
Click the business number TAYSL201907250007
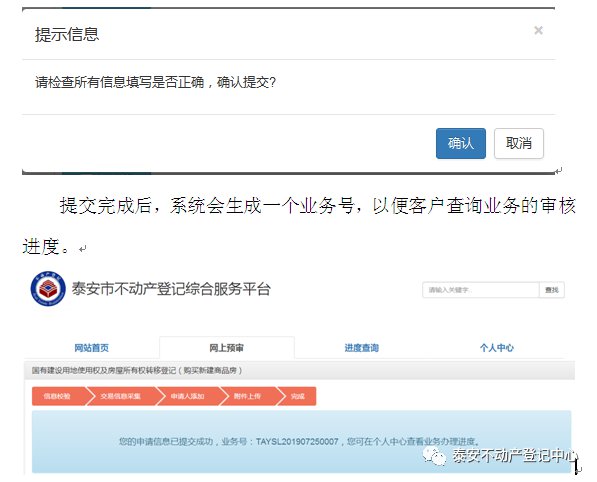(x=297, y=442)
